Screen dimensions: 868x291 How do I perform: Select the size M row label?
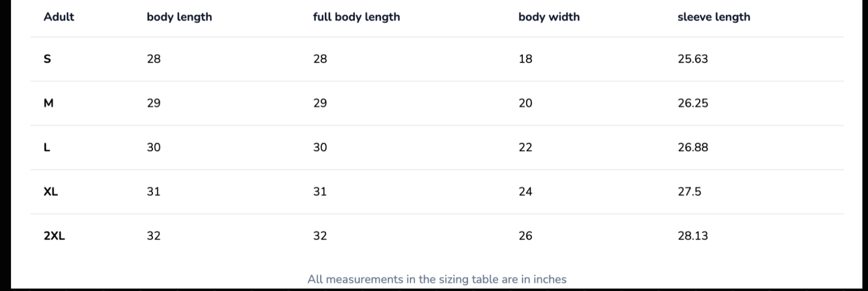[48, 103]
